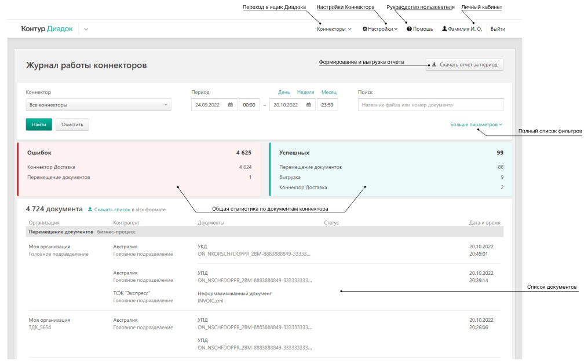The height and width of the screenshot is (364, 588).
Task: Click Коннектор Доставка row in successful panel
Action: click(391, 187)
